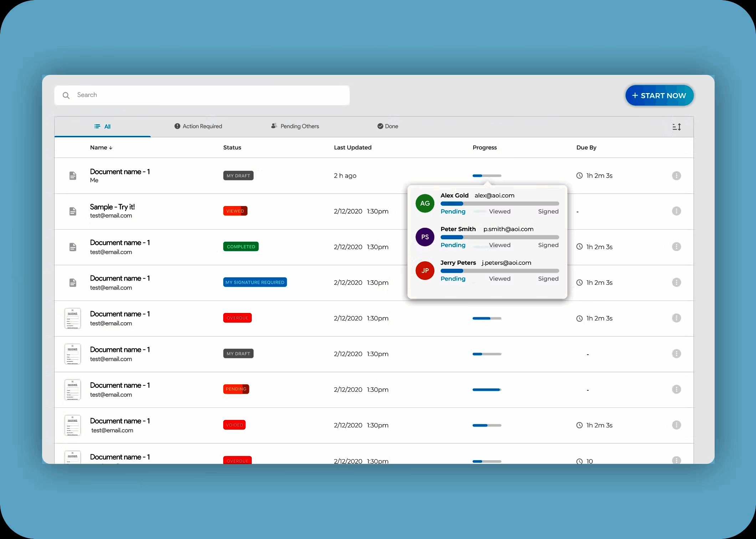The height and width of the screenshot is (539, 756).
Task: Switch to the Pending Others tab
Action: 295,126
